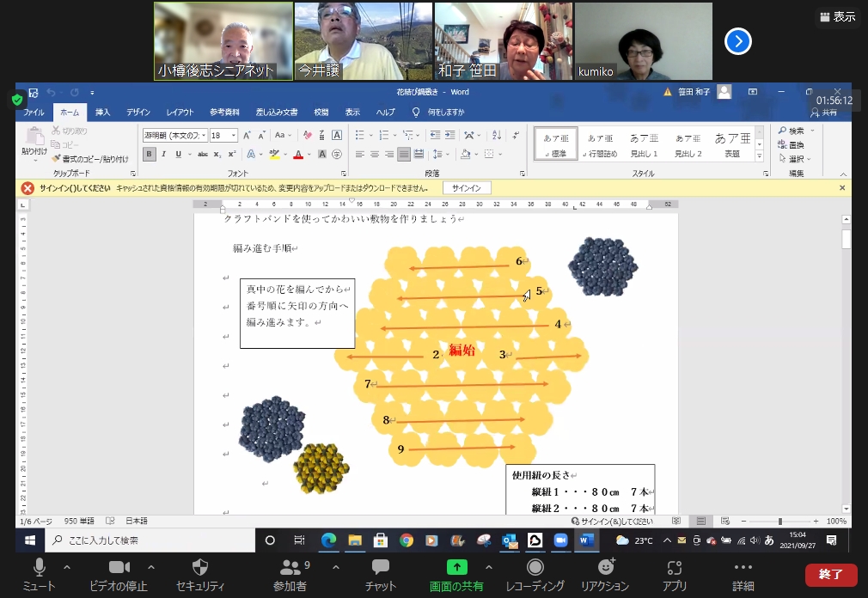The width and height of the screenshot is (868, 598).
Task: Expand the styles gallery more arrow
Action: click(x=760, y=156)
